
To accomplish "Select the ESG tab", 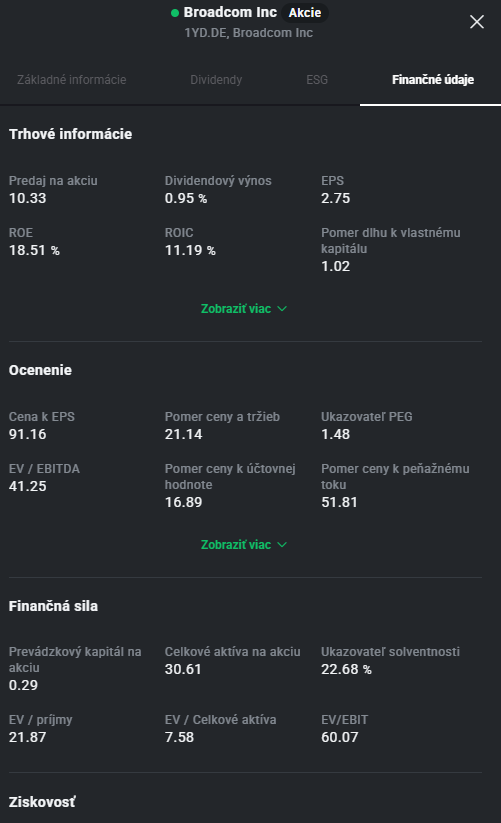I will click(317, 80).
